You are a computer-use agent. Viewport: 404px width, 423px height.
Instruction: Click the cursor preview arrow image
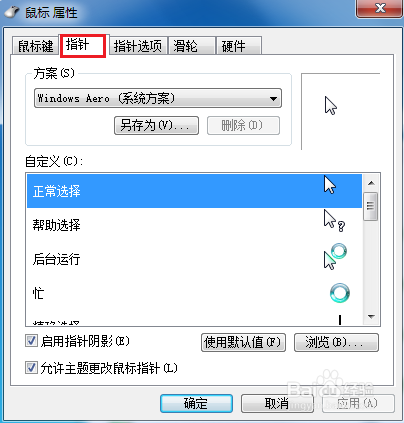coord(331,106)
